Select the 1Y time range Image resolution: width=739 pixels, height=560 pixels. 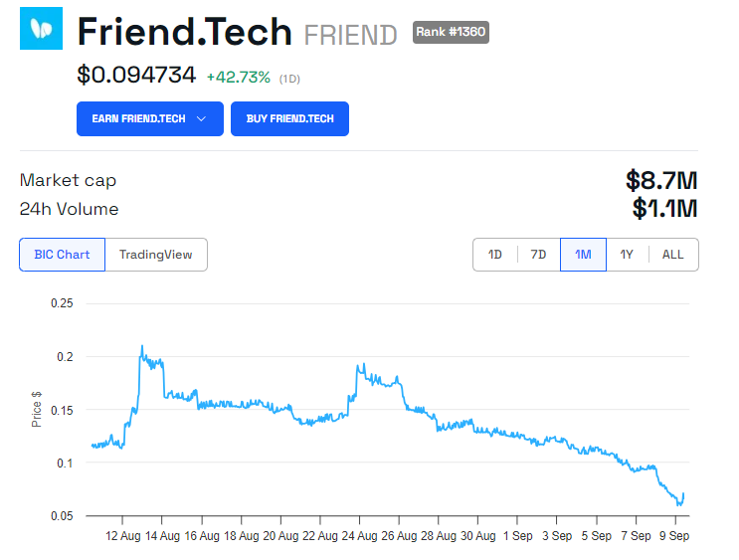coord(627,255)
